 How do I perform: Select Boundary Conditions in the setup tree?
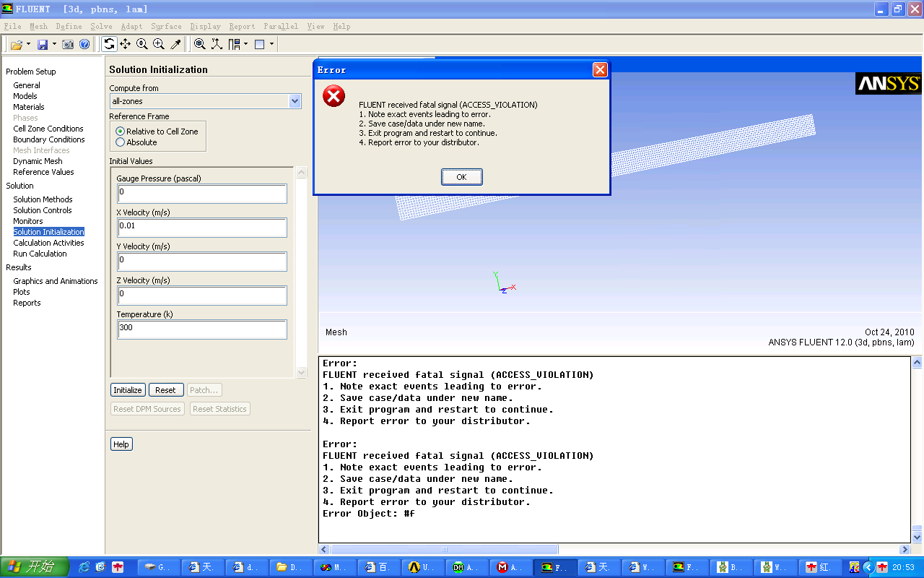[x=49, y=139]
